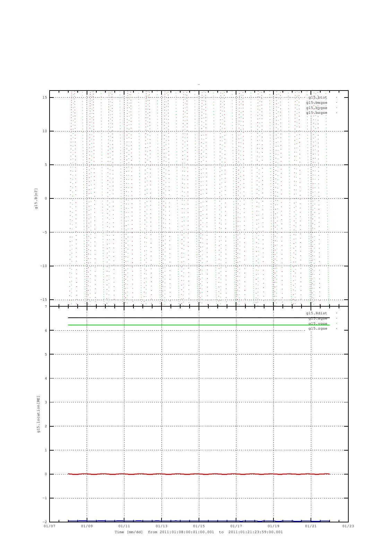Screen dimensions: 392x555
Task: Click the 10 tick on the g15.B axis
Action: pos(45,131)
